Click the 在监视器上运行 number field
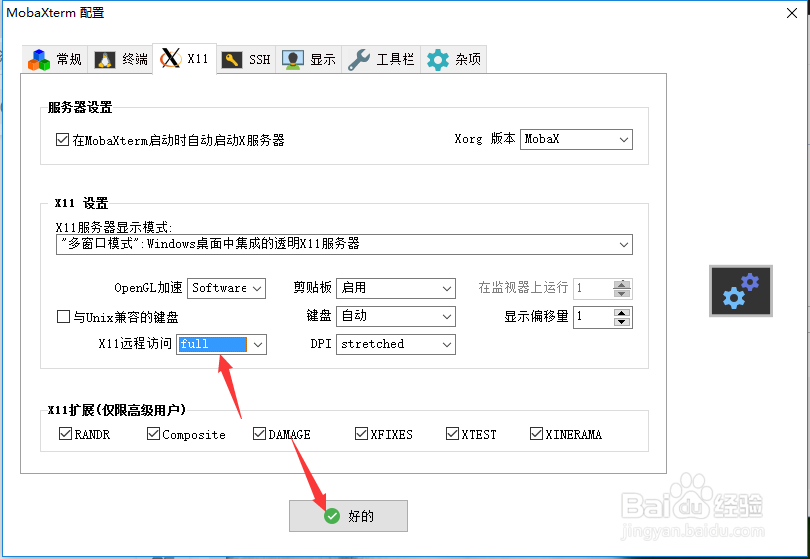The width and height of the screenshot is (810, 559). (x=594, y=288)
